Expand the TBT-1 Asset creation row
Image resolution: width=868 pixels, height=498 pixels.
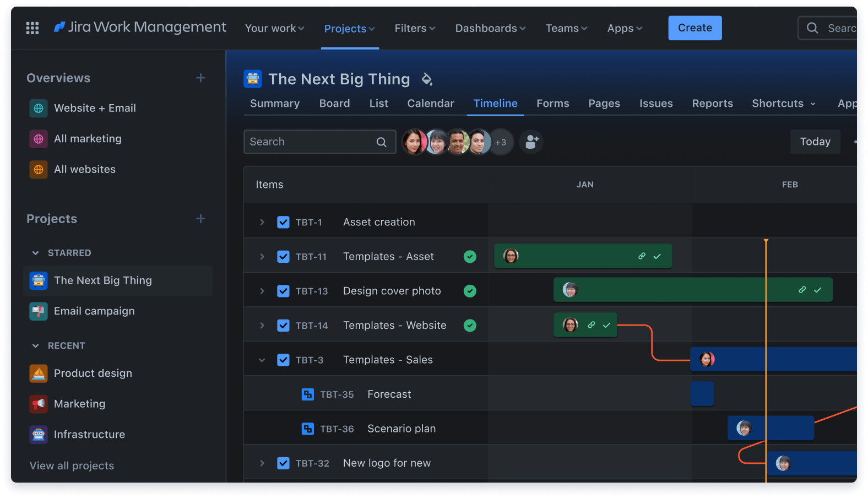[262, 222]
